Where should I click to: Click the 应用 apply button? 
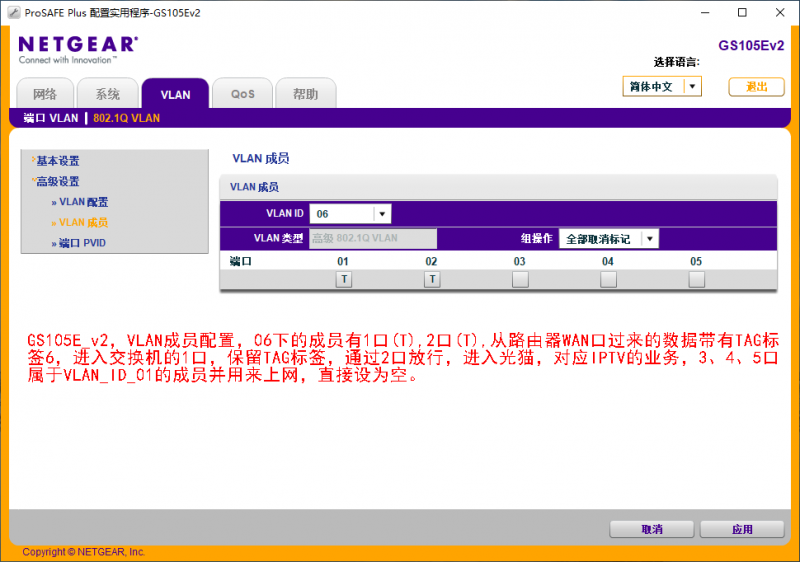click(x=742, y=529)
